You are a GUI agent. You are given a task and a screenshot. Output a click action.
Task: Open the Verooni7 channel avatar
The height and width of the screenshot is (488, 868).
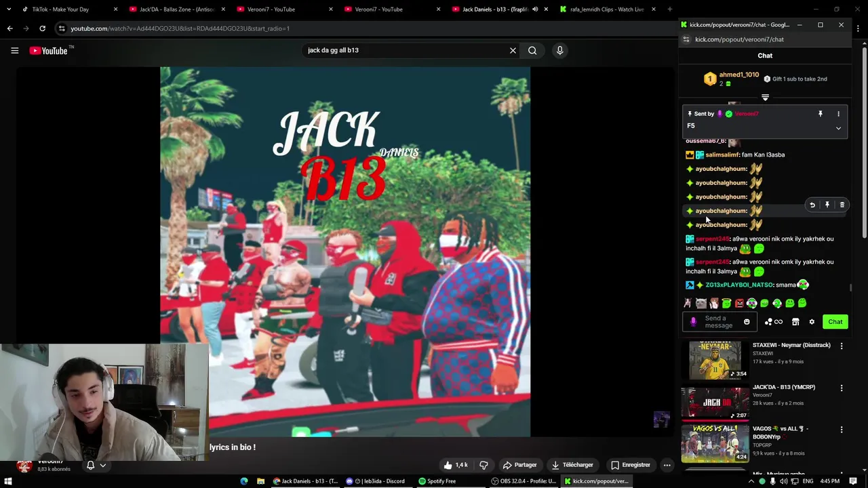point(24,466)
